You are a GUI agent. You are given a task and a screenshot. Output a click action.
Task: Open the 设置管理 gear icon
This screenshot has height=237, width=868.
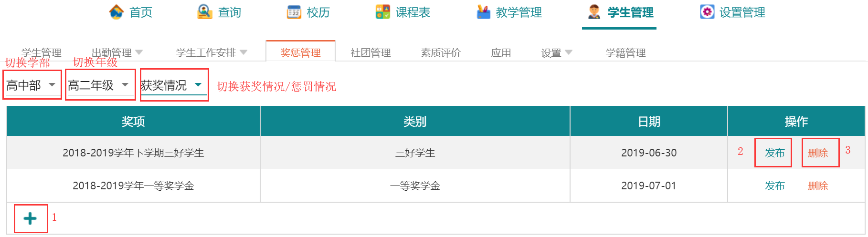tap(707, 12)
